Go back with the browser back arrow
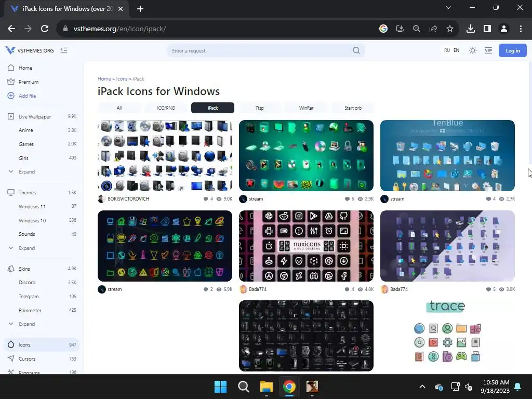 pyautogui.click(x=11, y=29)
